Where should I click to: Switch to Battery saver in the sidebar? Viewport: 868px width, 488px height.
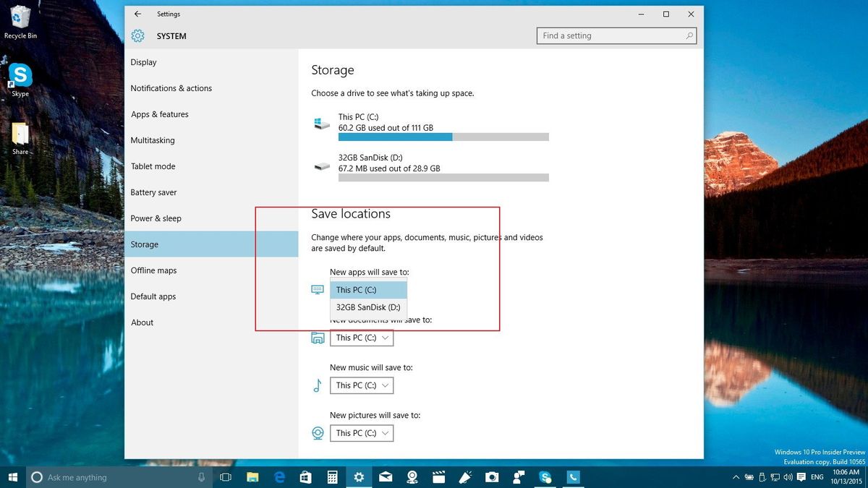pos(153,192)
